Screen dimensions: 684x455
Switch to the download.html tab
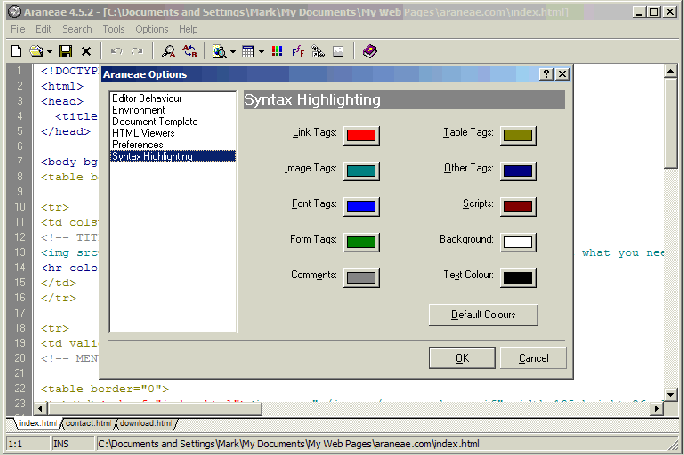[x=146, y=423]
